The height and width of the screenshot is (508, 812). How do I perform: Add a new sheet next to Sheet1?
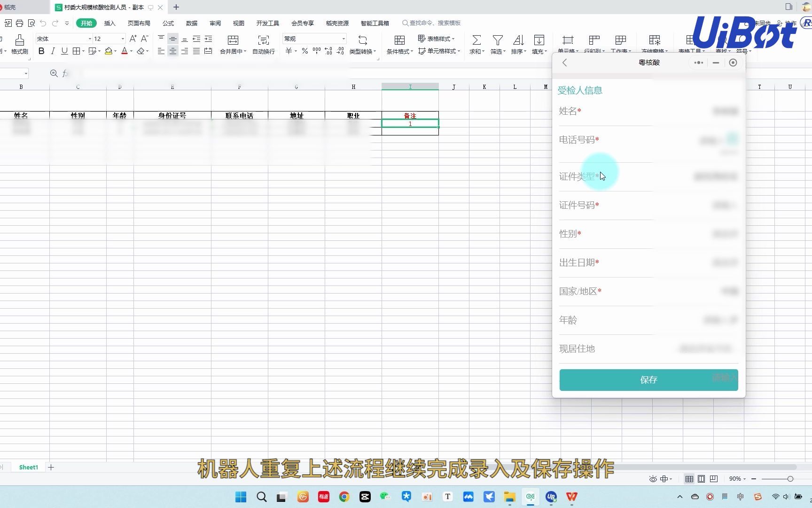coord(51,467)
